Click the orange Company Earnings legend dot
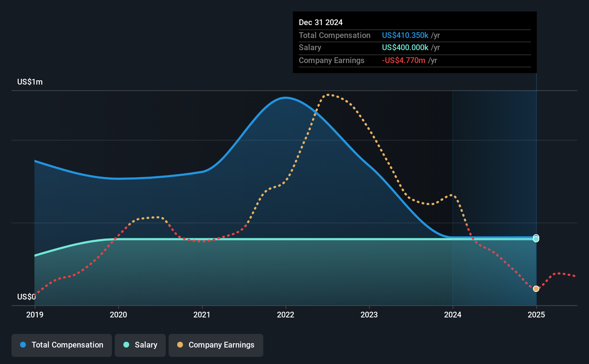This screenshot has width=589, height=364. (180, 345)
